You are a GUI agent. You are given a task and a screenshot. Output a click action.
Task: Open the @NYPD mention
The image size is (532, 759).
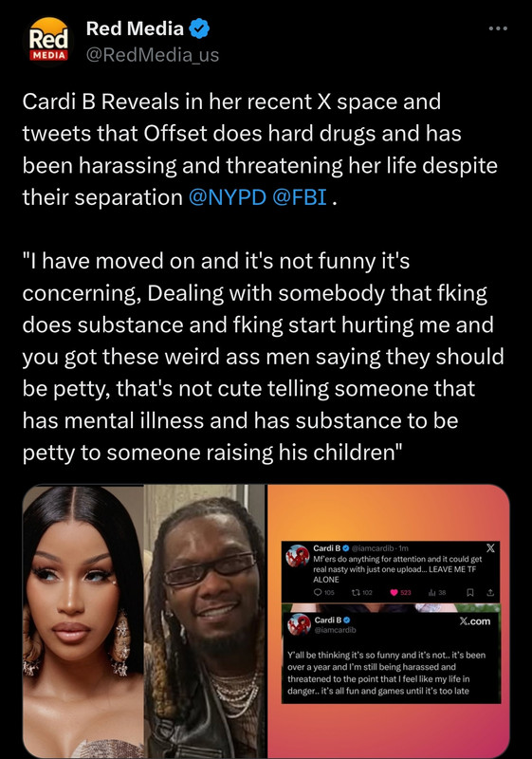[x=228, y=197]
